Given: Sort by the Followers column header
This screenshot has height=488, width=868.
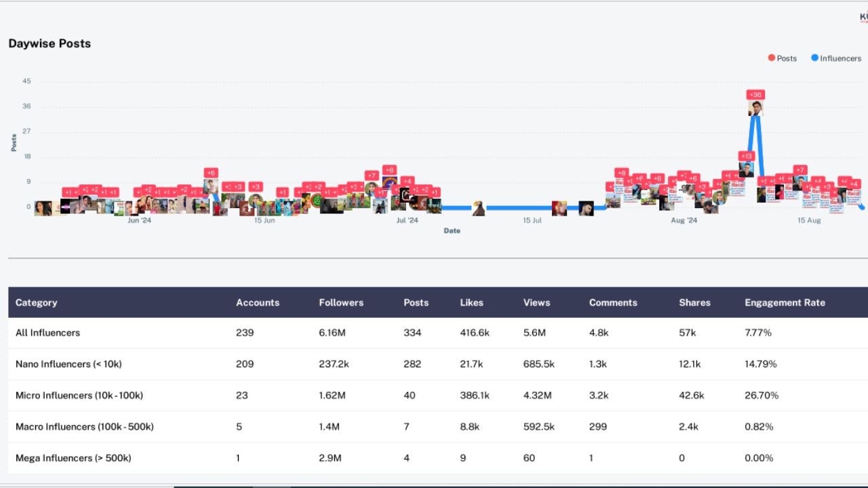Looking at the screenshot, I should pos(341,303).
